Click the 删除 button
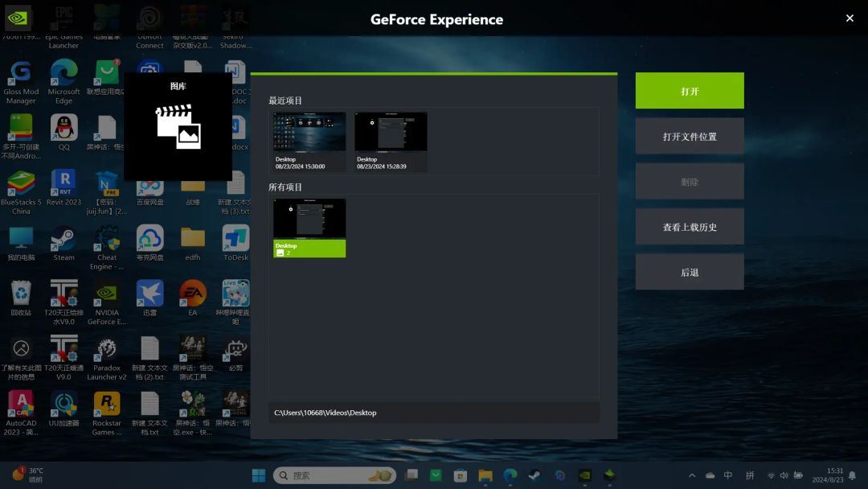This screenshot has height=489, width=868. tap(690, 182)
